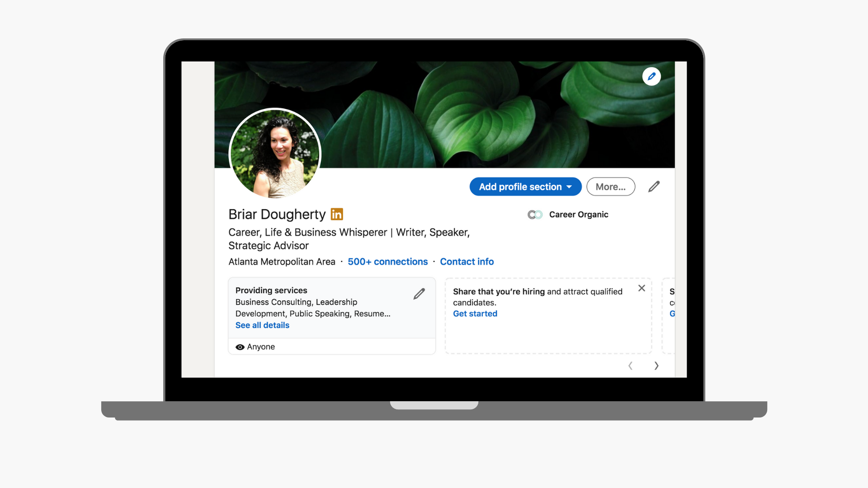The height and width of the screenshot is (488, 868).
Task: Go to previous suggestion card arrow
Action: [630, 366]
